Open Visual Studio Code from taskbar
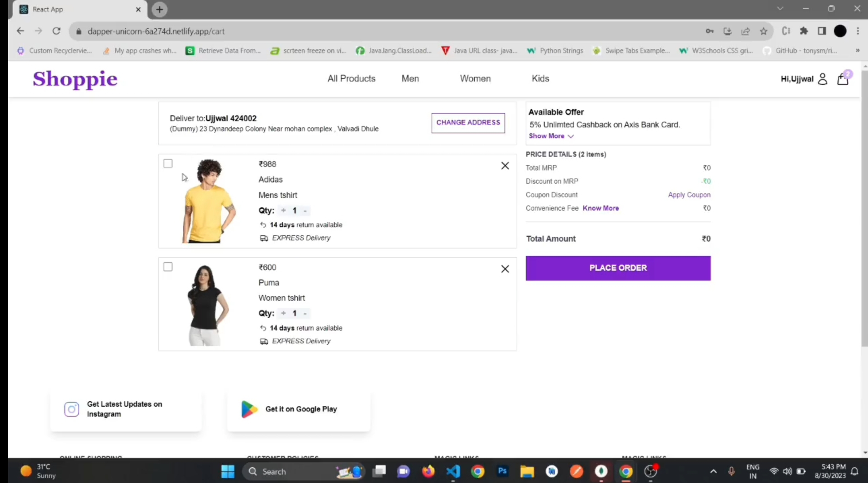This screenshot has width=868, height=483. click(453, 471)
